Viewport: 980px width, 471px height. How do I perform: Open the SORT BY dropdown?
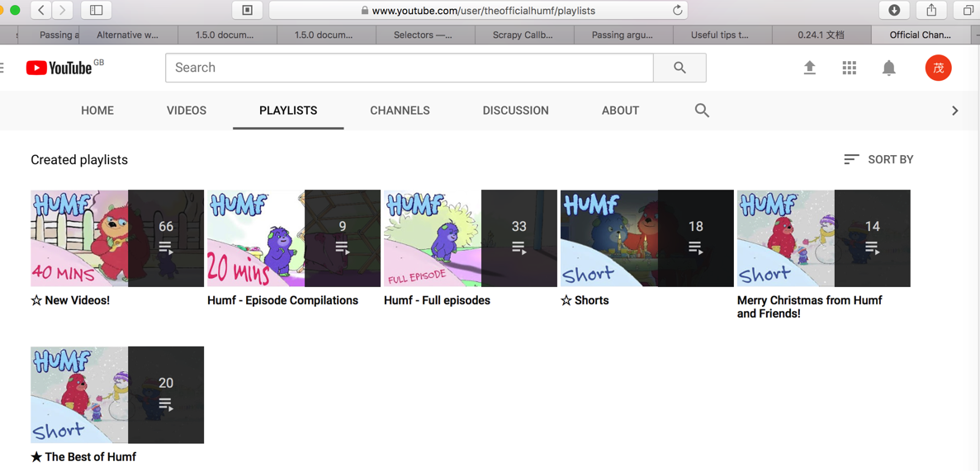tap(878, 159)
